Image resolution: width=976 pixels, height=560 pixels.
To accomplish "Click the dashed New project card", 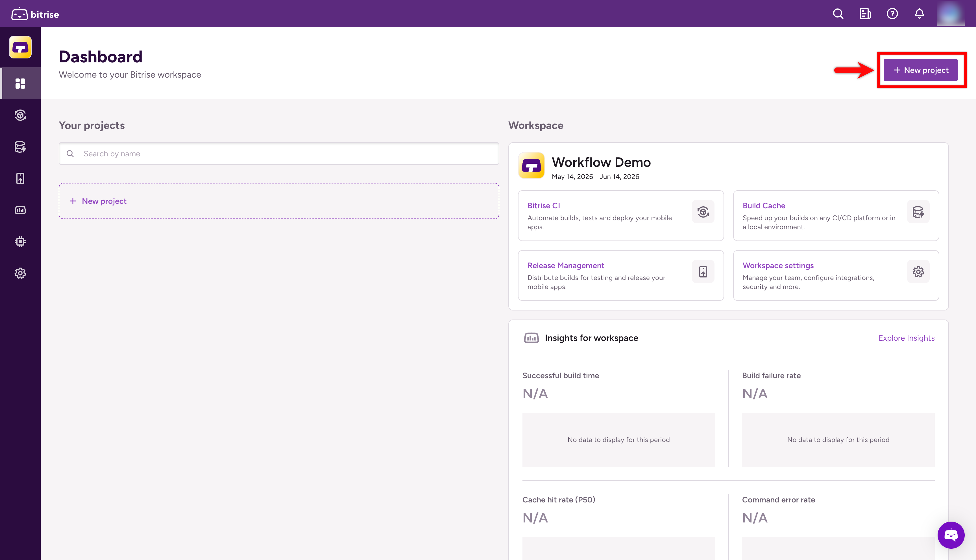I will click(x=279, y=201).
